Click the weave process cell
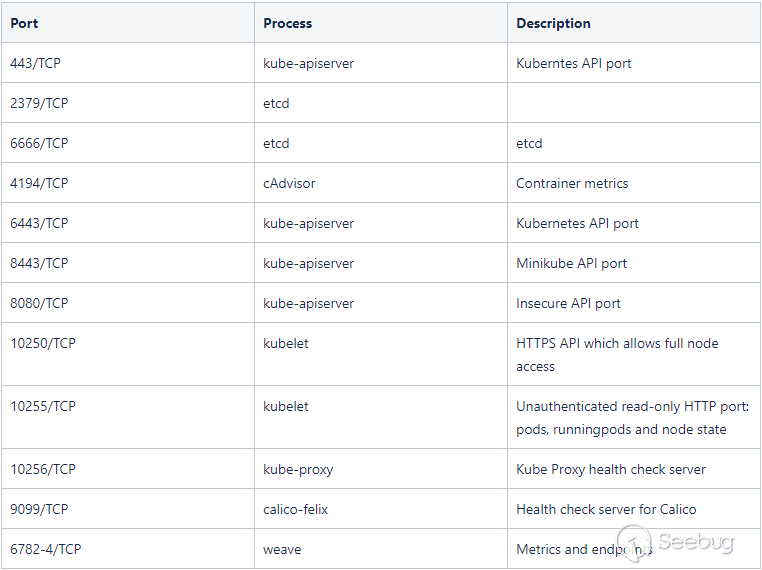This screenshot has width=762, height=570. [x=282, y=549]
